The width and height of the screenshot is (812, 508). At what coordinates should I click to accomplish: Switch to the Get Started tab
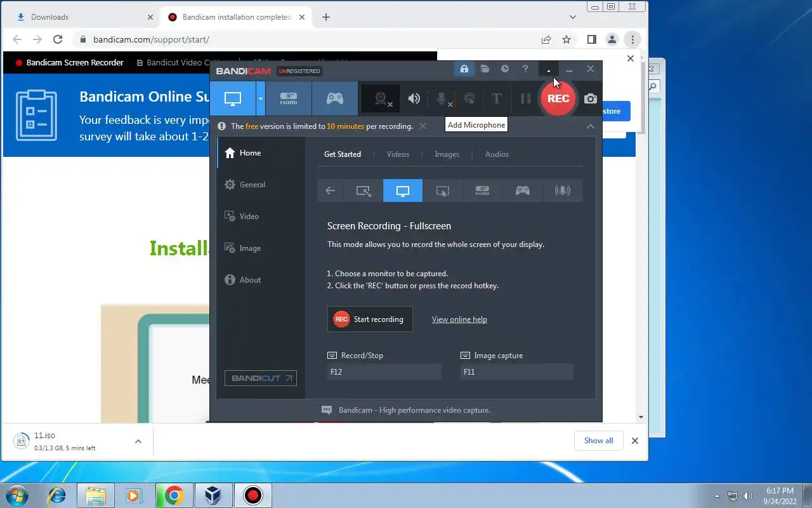coord(343,154)
